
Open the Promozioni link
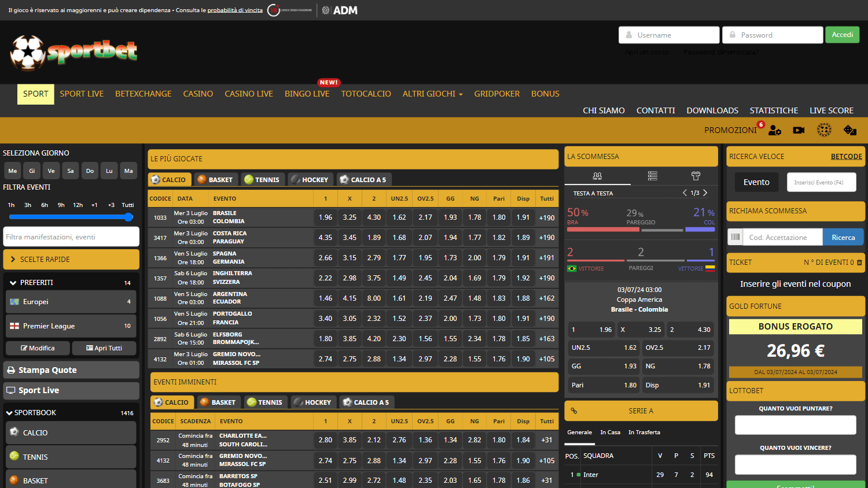730,130
